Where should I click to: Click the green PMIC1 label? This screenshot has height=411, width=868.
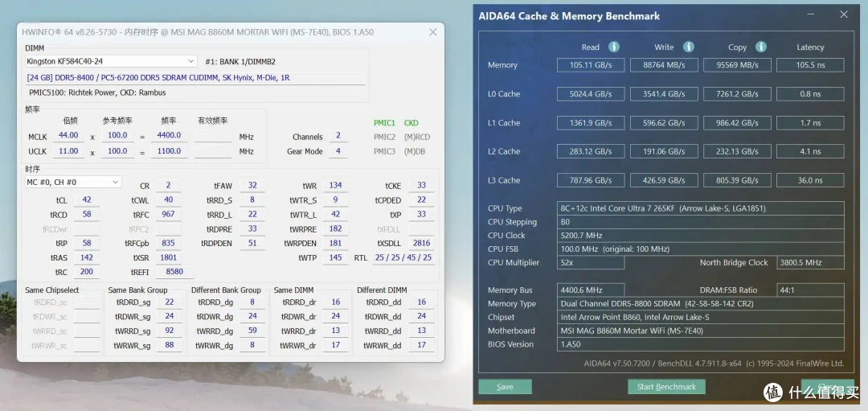(384, 122)
